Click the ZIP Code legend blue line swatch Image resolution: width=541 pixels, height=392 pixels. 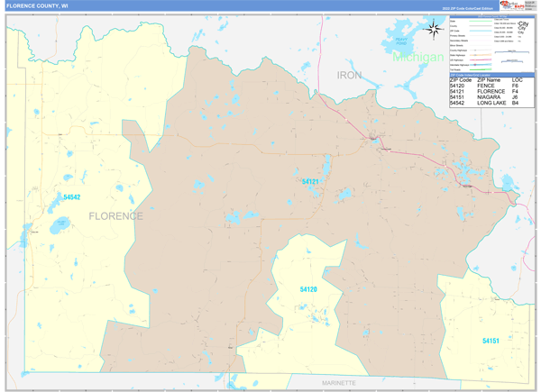481,31
